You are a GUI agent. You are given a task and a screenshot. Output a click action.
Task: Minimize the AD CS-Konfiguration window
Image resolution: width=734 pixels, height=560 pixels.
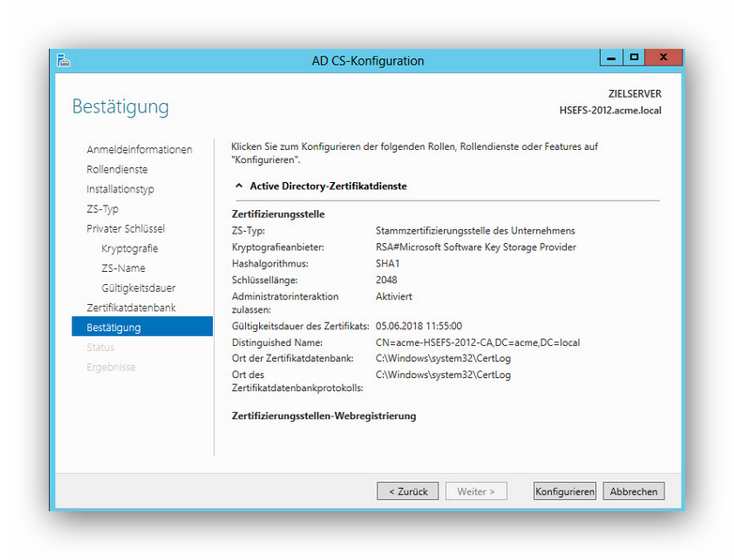click(x=611, y=57)
